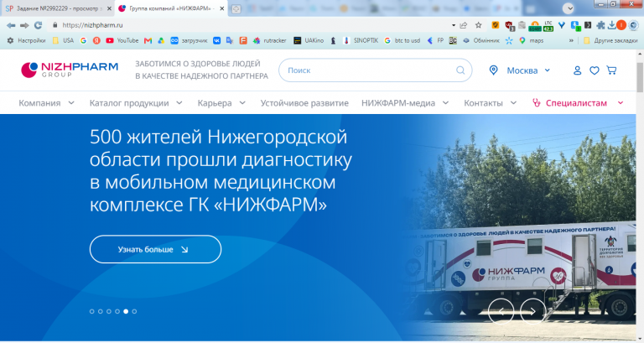Image resolution: width=644 pixels, height=343 pixels.
Task: Select the Группа компаний НИЖФАРМ tab
Action: pos(171,8)
